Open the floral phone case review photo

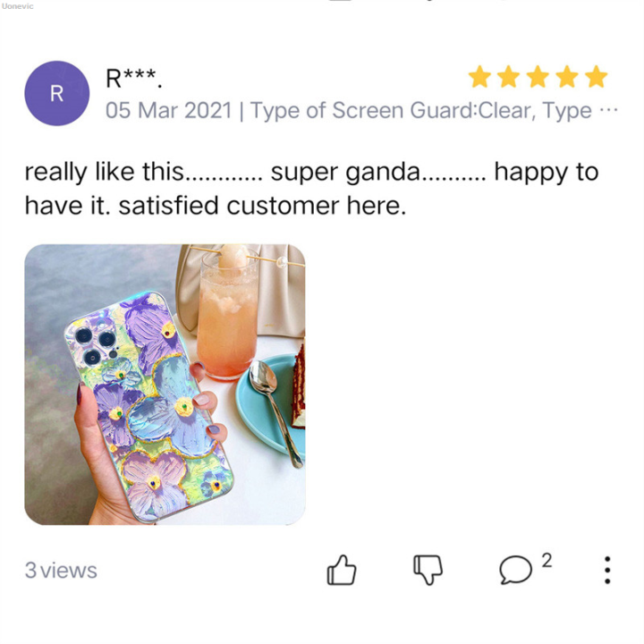click(165, 385)
